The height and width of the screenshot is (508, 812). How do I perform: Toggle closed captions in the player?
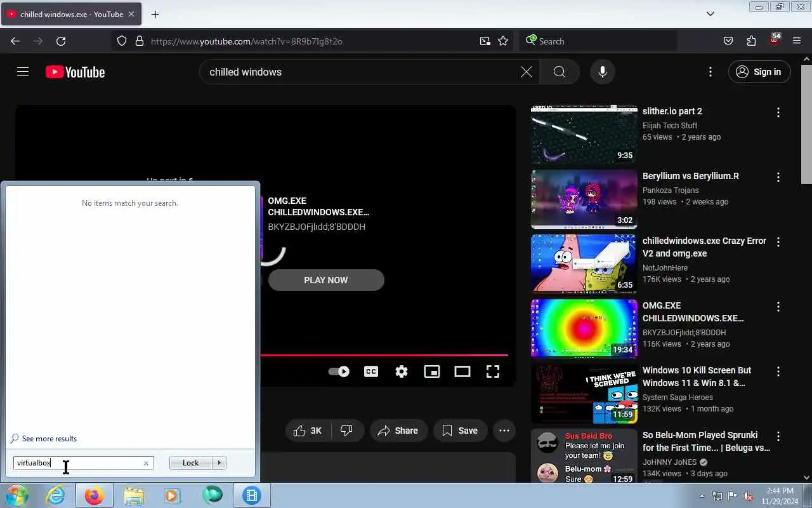click(371, 371)
